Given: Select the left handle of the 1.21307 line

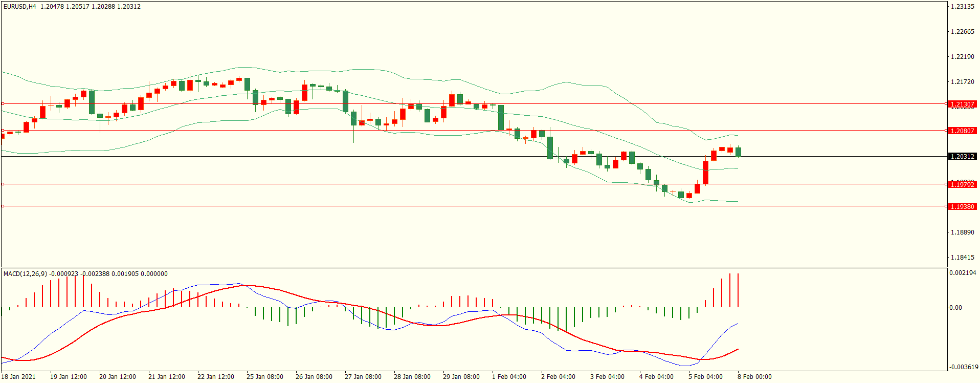Looking at the screenshot, I should tap(3, 104).
